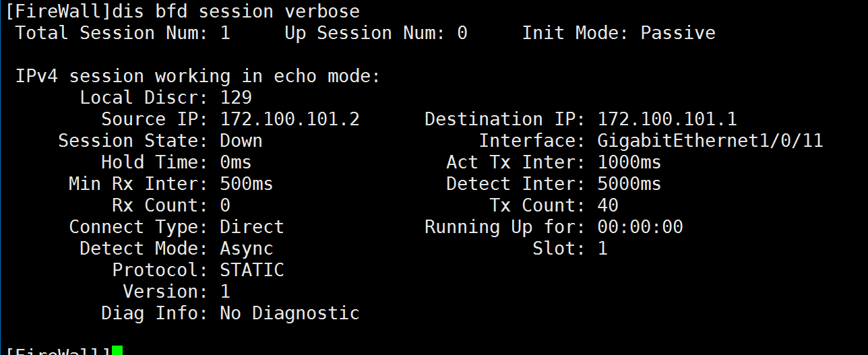This screenshot has height=355, width=868.
Task: Click the Act Tx Inter value 1000ms
Action: click(629, 162)
